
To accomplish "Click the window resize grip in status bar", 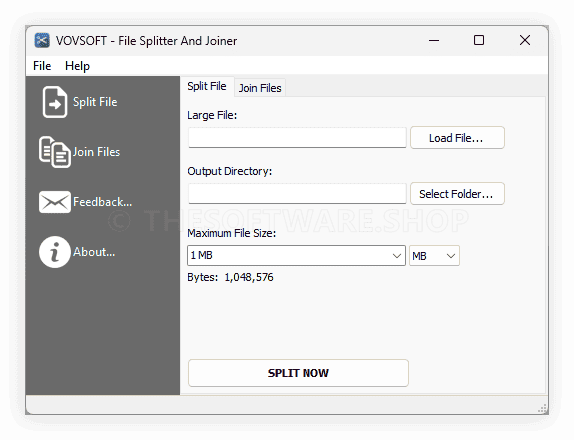I will (x=543, y=408).
